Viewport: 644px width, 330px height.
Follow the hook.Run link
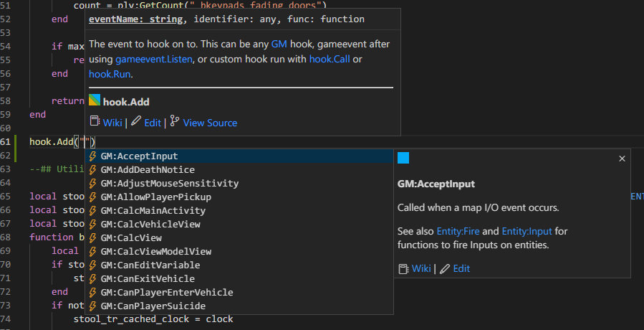110,73
